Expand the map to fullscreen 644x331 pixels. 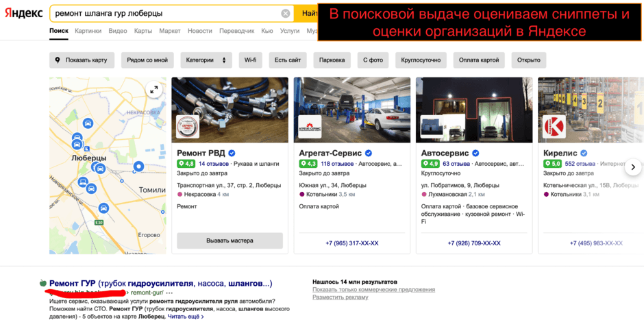click(x=154, y=90)
